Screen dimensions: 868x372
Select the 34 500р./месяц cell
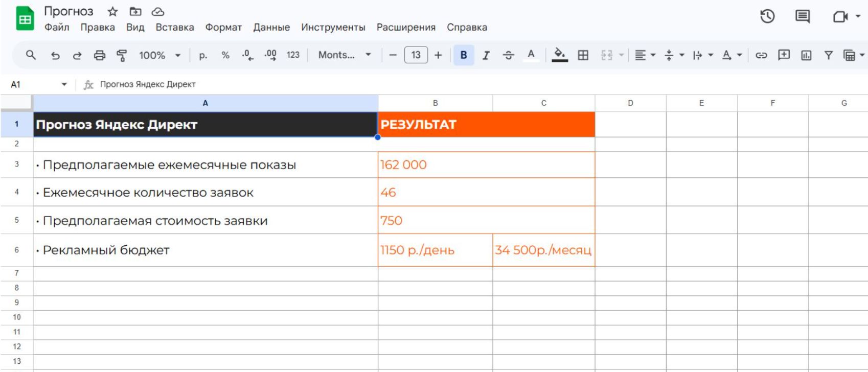pos(543,250)
